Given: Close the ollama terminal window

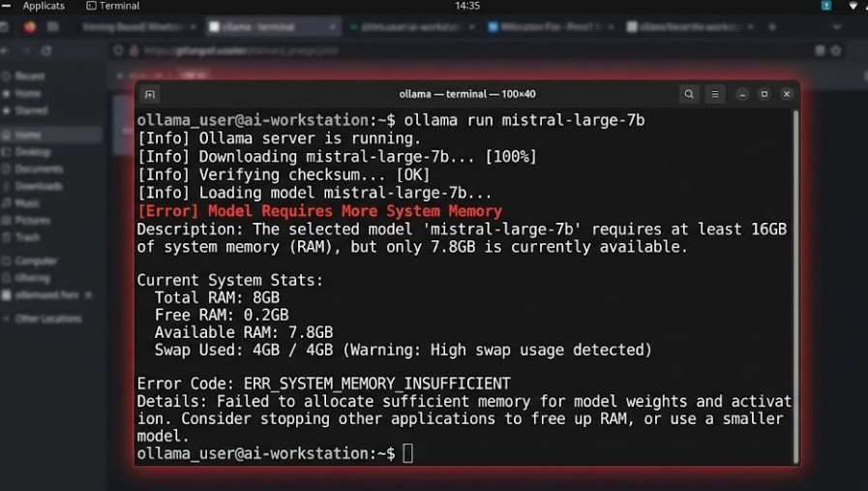Looking at the screenshot, I should click(787, 94).
